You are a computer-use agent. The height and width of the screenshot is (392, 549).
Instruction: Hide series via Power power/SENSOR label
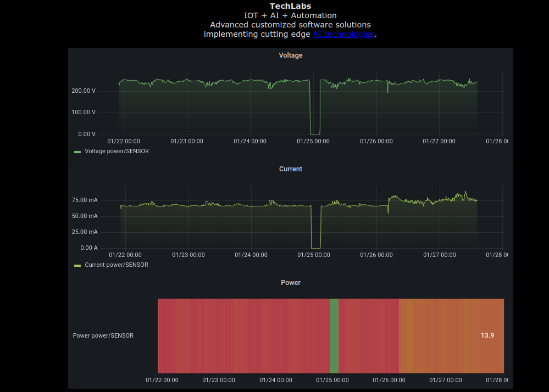coord(103,335)
